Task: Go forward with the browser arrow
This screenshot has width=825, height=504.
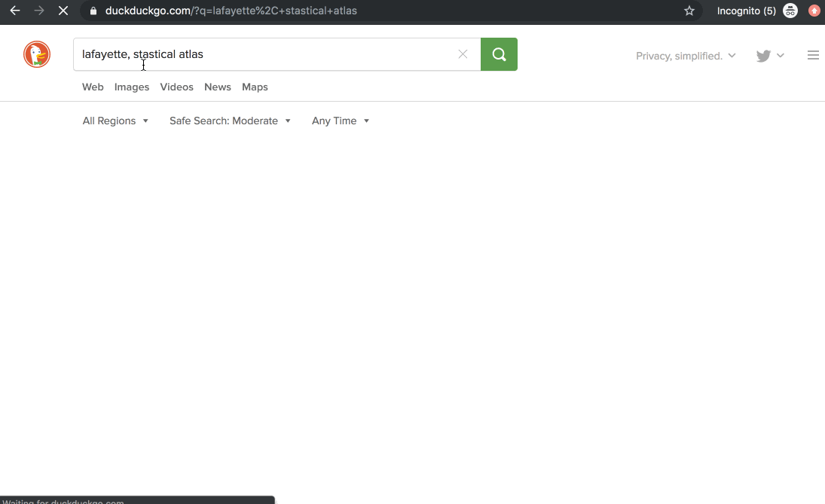Action: coord(39,11)
